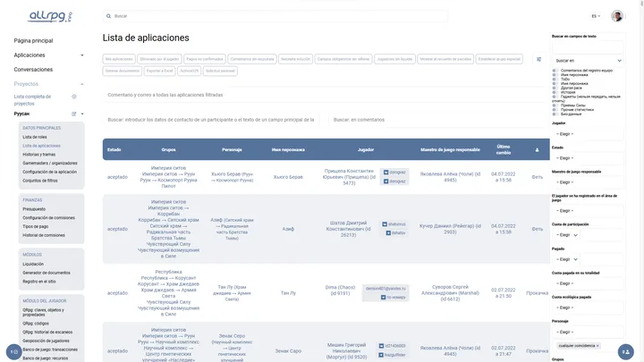Viewport: 644px width, 362px height.
Task: Open 'Maestro de juego responsable' filter dropdown
Action: tap(588, 182)
